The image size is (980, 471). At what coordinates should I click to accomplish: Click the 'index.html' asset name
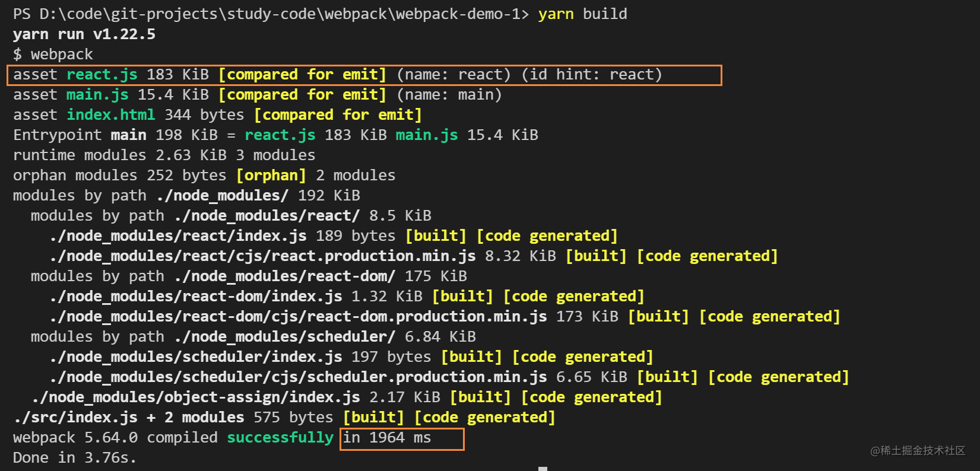110,114
